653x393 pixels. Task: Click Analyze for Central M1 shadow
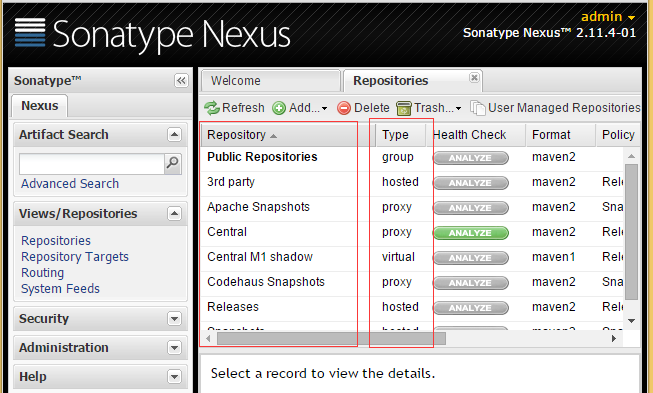471,258
